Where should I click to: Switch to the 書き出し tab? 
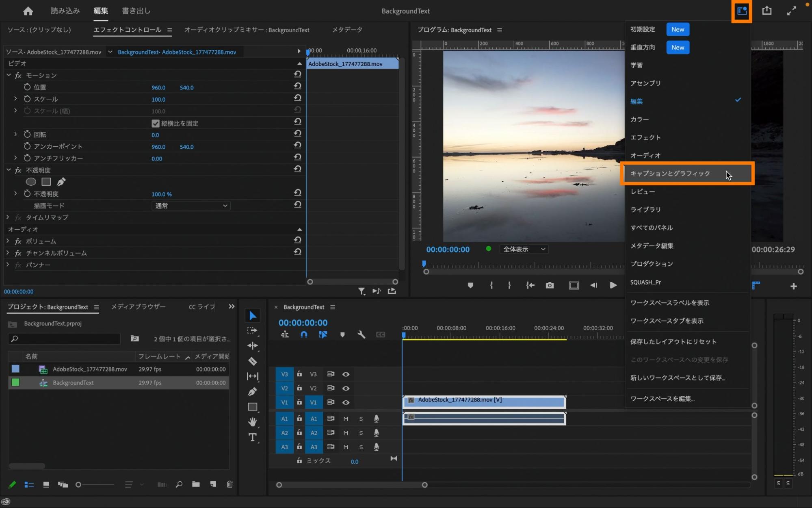point(136,11)
